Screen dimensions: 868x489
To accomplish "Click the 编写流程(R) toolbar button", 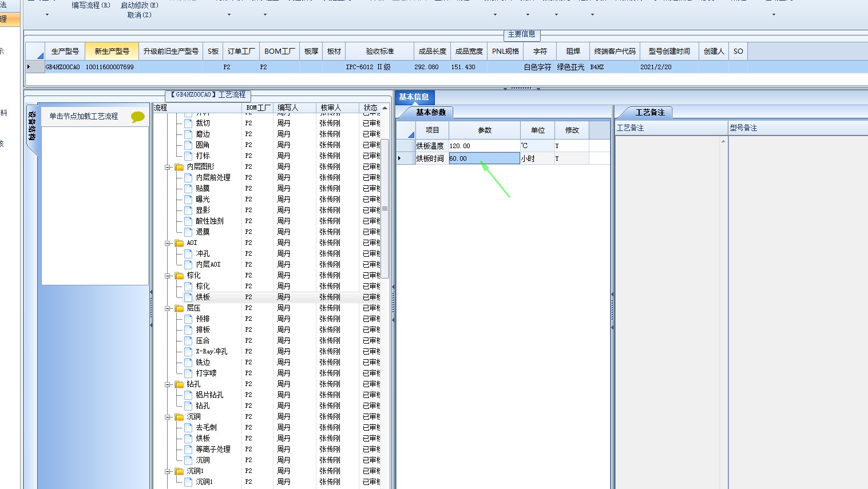I will click(x=91, y=5).
